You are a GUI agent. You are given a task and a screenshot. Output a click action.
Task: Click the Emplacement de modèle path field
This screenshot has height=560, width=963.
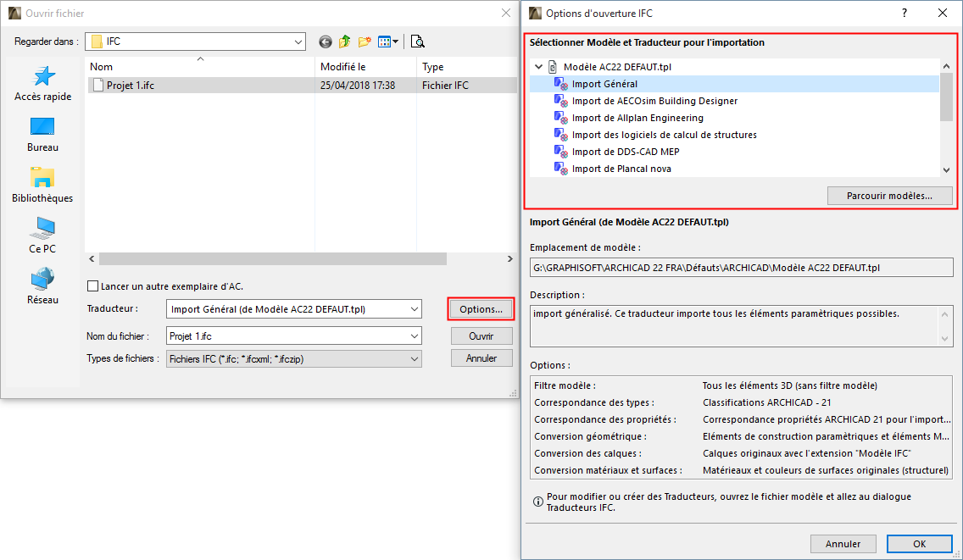[x=741, y=268]
